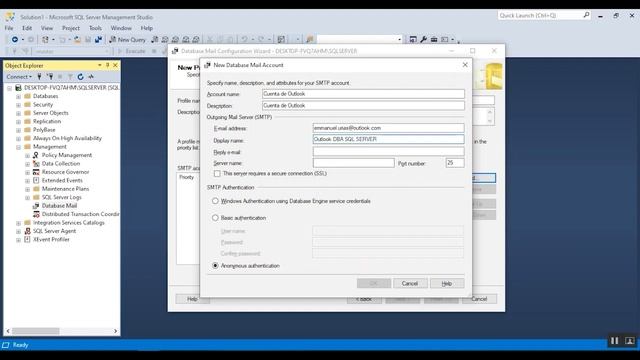Image resolution: width=640 pixels, height=360 pixels.
Task: Click the Activity Monitor icon in Object Explorer toolbar
Action: click(91, 77)
